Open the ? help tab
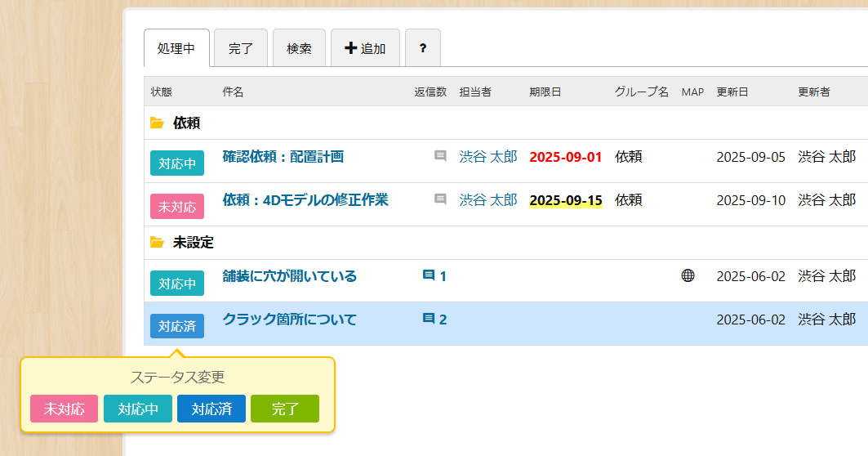The image size is (868, 456). tap(422, 48)
